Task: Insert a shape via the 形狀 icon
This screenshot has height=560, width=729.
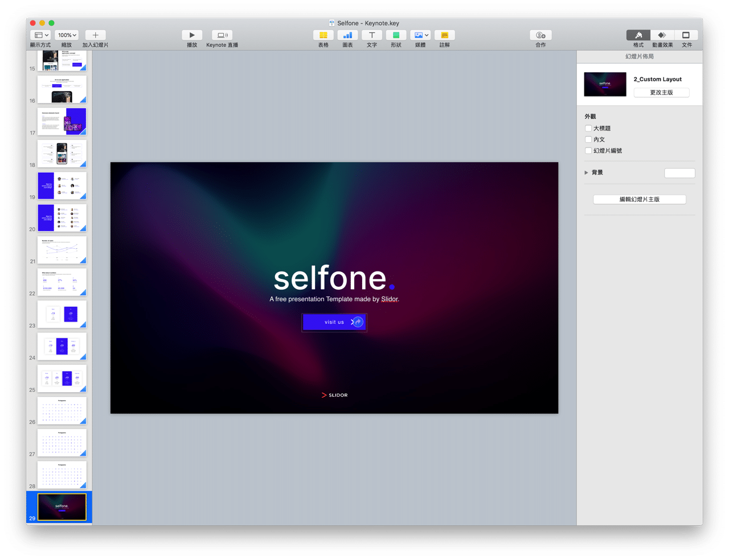Action: click(x=396, y=35)
